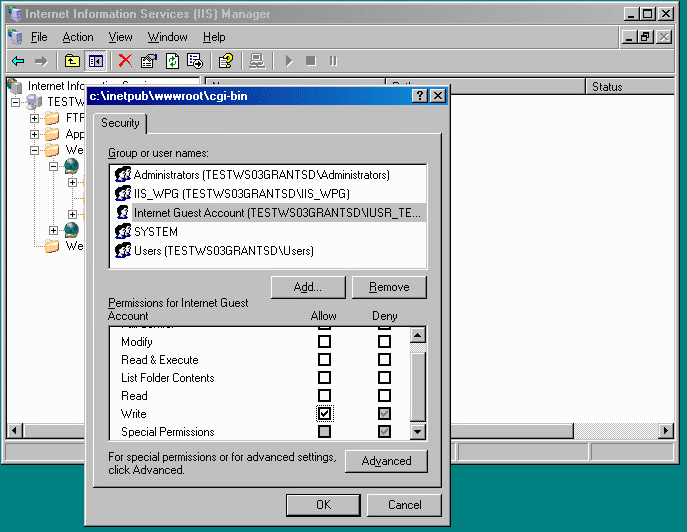Click the Start item play icon
Screen dimensions: 687x532
point(289,61)
